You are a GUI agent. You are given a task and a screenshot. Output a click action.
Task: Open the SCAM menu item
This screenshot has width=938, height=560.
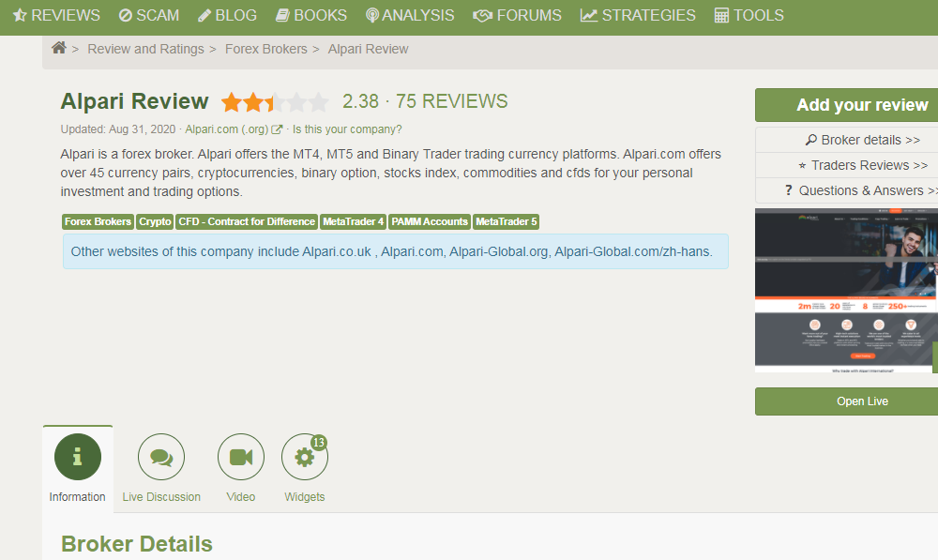pos(149,16)
